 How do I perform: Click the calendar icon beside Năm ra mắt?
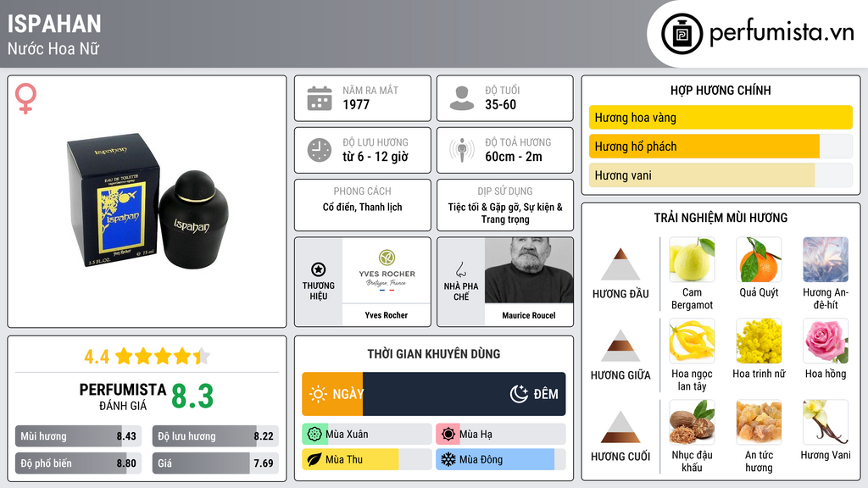(x=320, y=98)
